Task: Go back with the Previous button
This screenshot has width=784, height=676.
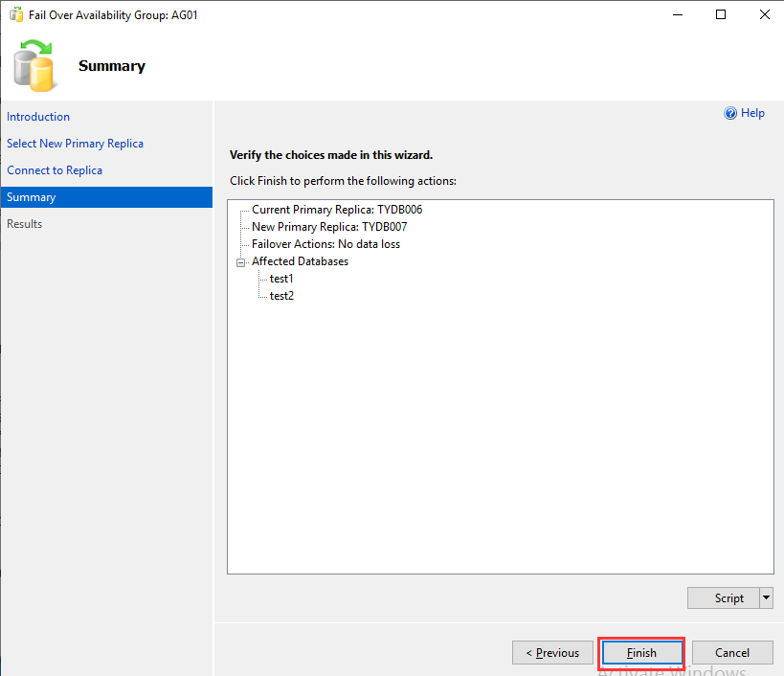Action: coord(553,653)
